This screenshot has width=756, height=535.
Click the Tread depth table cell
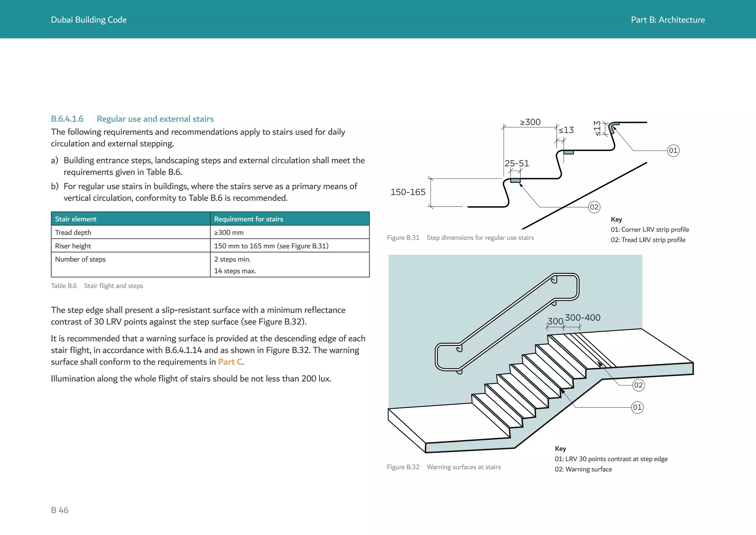click(x=73, y=232)
